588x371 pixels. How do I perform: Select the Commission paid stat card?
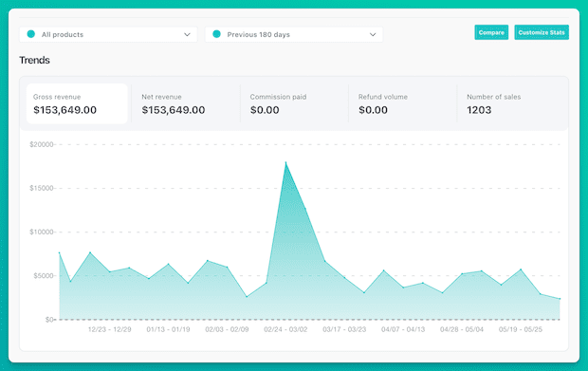294,103
